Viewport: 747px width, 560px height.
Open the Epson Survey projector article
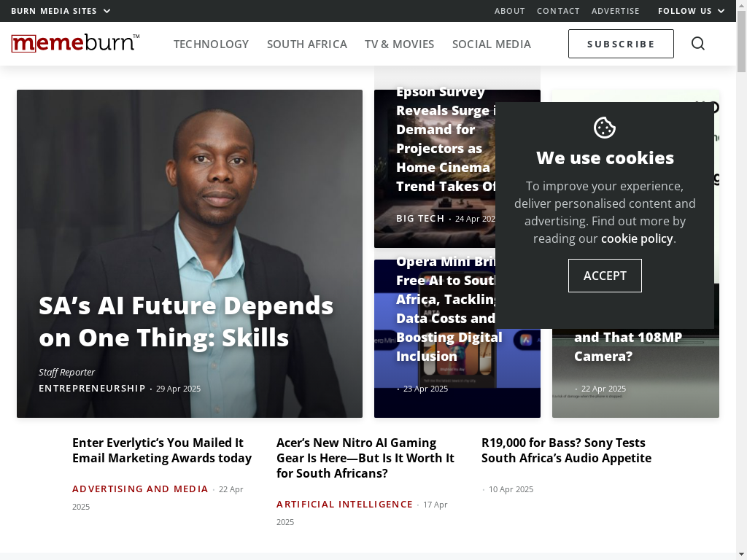[x=446, y=139]
